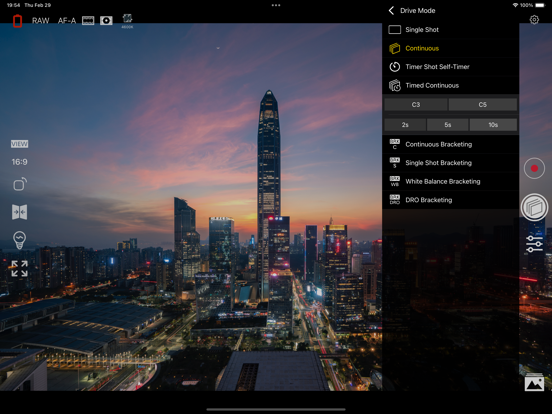The height and width of the screenshot is (414, 552).
Task: Enter fullscreen with the expand arrows icon
Action: pos(19,269)
